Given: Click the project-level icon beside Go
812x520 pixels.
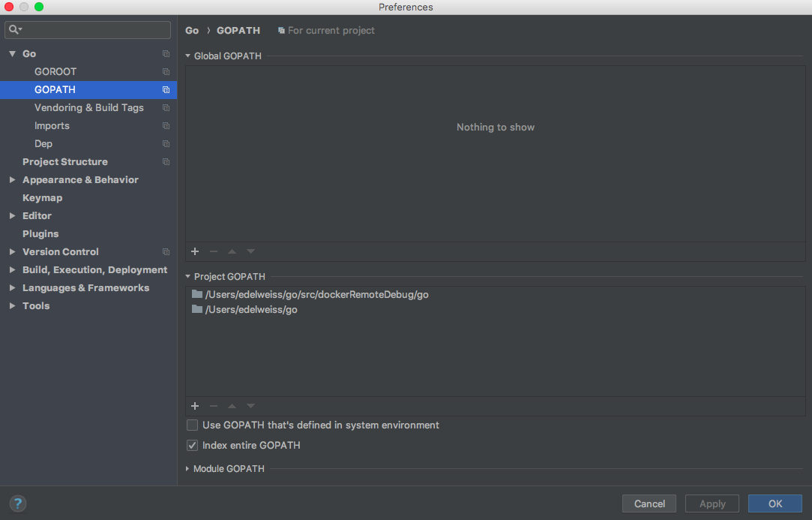Looking at the screenshot, I should (x=166, y=53).
